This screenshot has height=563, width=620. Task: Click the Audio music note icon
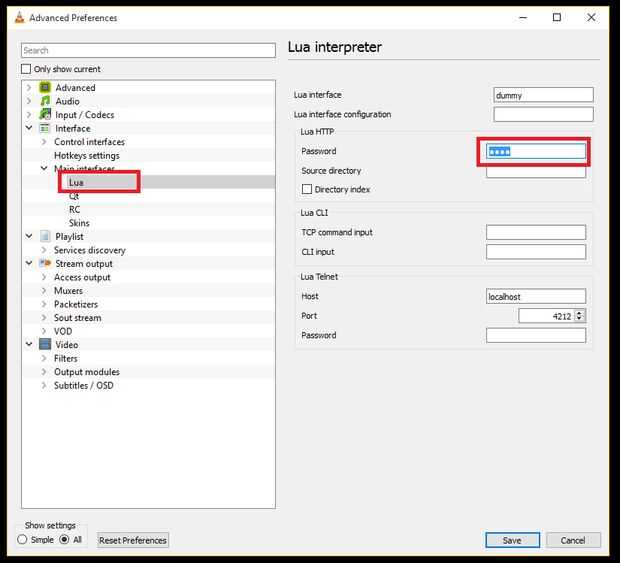tap(45, 101)
